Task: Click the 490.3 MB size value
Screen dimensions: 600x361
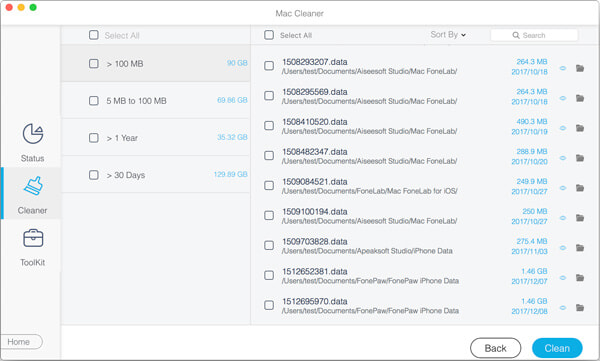Action: 532,121
